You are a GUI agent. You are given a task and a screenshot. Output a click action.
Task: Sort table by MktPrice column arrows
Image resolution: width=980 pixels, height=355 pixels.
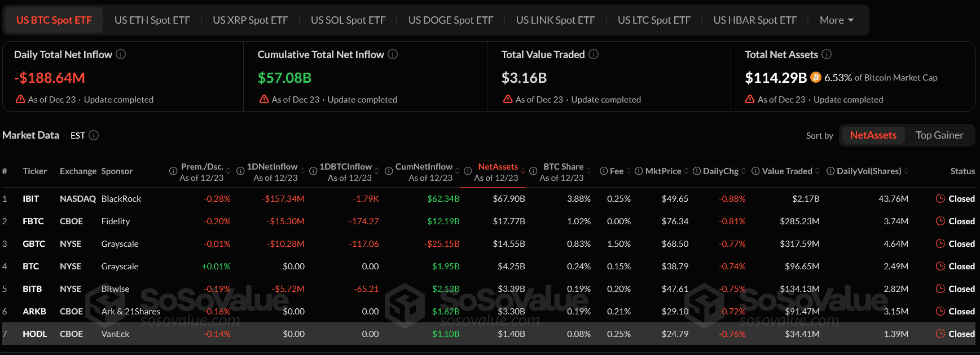pos(686,171)
